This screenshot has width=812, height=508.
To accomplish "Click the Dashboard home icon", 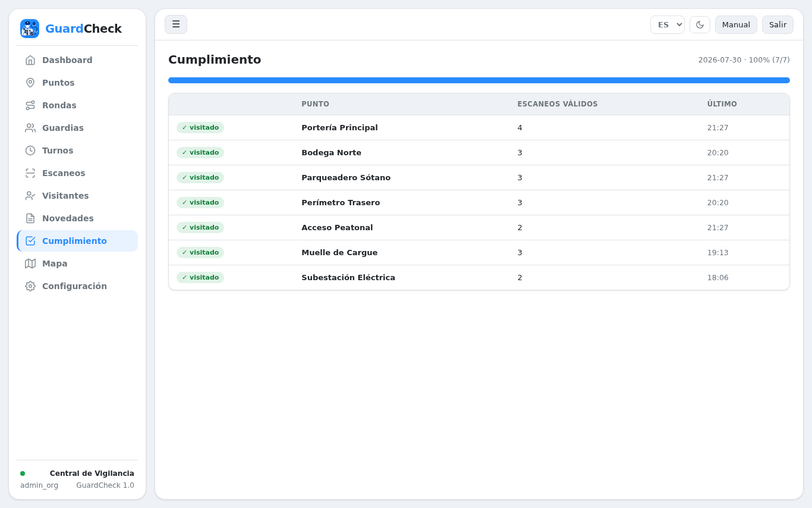I will pyautogui.click(x=30, y=60).
